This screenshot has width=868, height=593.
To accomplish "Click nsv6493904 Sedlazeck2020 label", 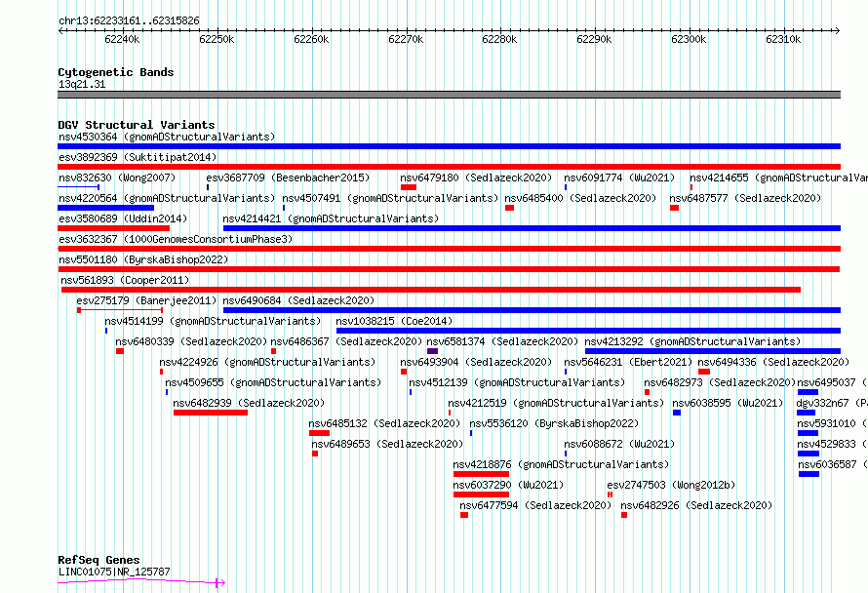I will 476,362.
